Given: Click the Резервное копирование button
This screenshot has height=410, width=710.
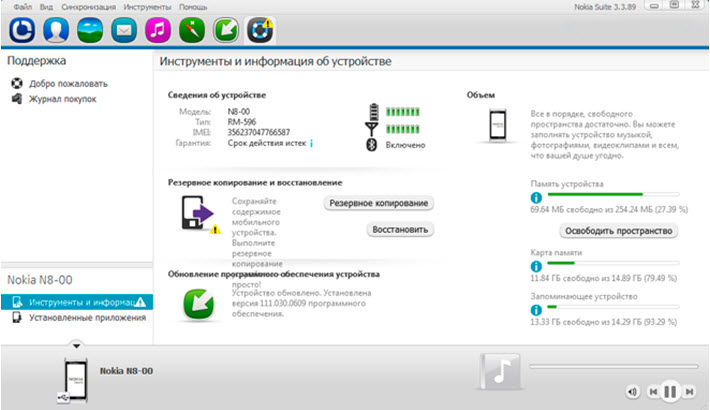Looking at the screenshot, I should (379, 203).
